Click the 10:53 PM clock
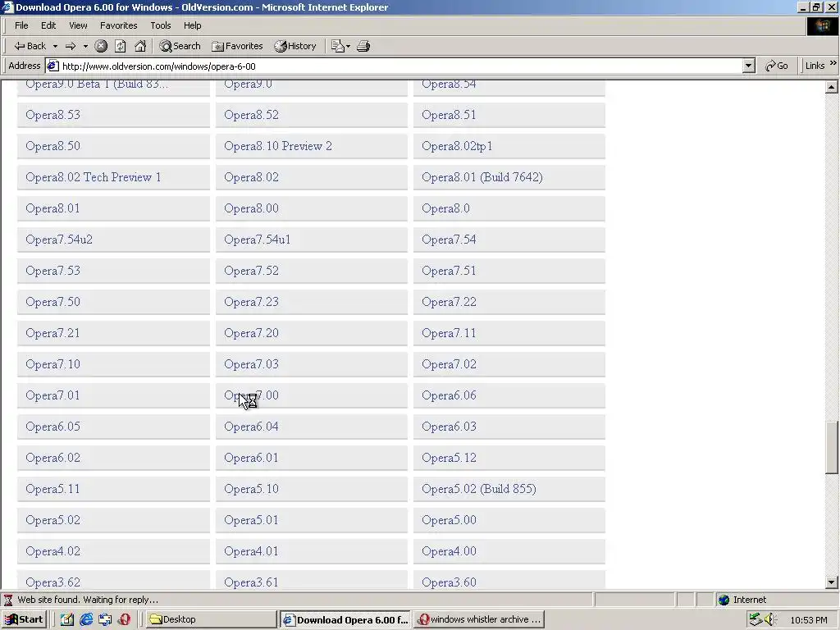This screenshot has width=840, height=630. (x=808, y=620)
